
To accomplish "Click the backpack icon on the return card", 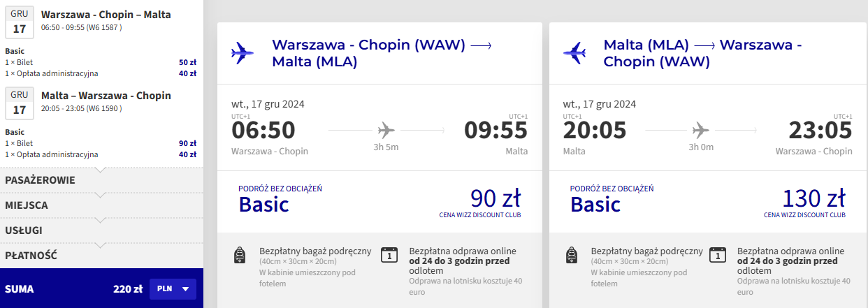I will click(572, 256).
